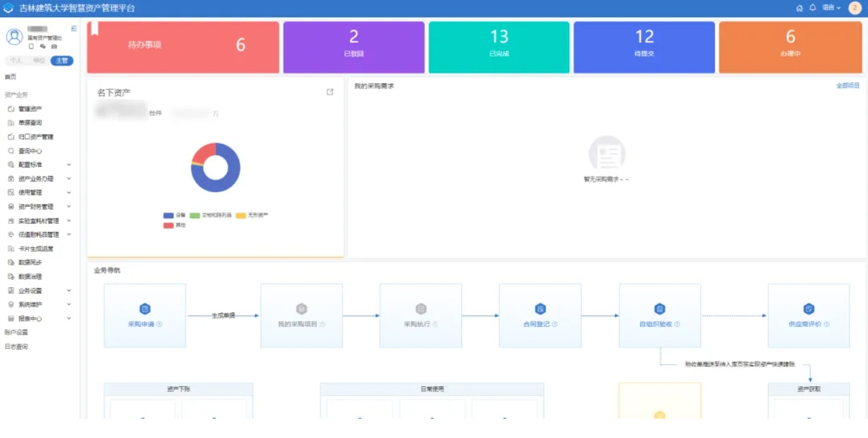Click the 供应商评价 workflow icon

[x=808, y=309]
